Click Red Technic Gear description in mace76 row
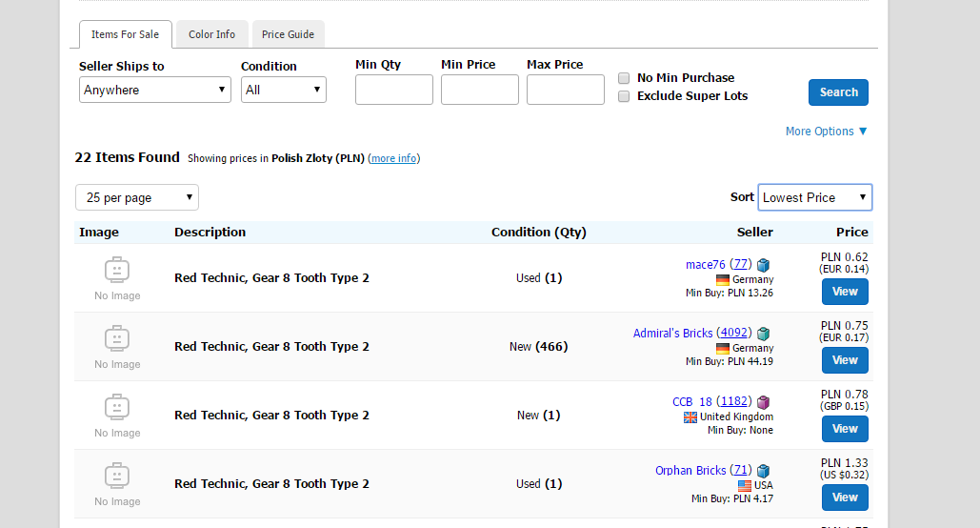Viewport: 980px width, 528px height. 271,277
